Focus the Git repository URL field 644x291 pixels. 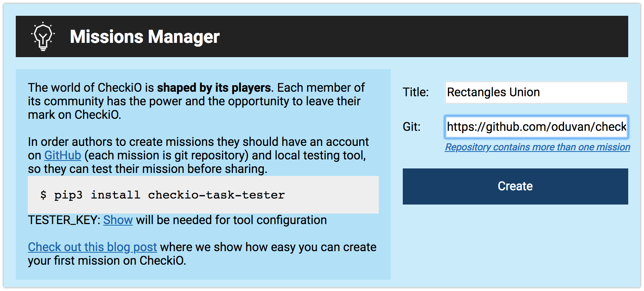536,127
